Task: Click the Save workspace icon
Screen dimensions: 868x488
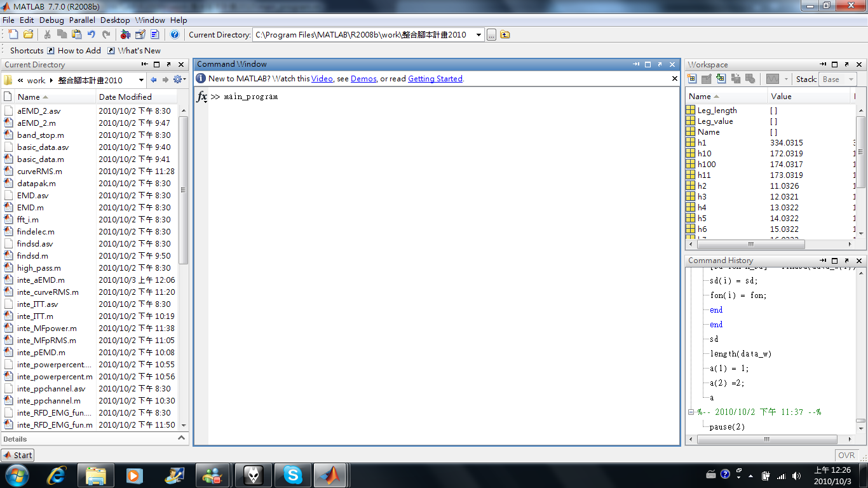Action: point(736,79)
